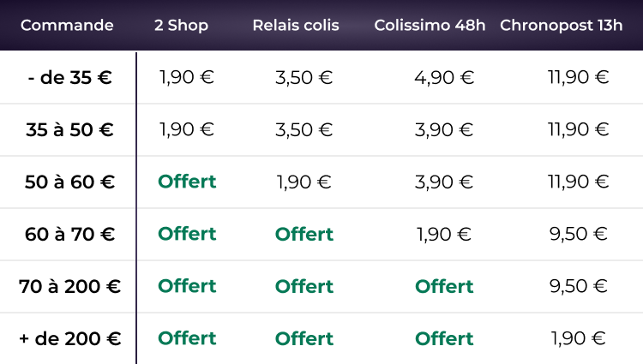Select the "- de 35 €" row label
This screenshot has height=364, width=643.
click(69, 78)
